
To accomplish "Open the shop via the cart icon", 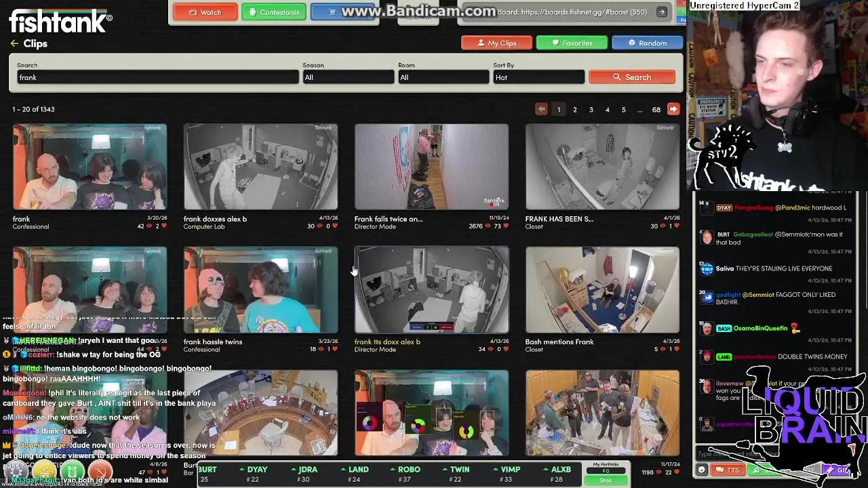I will [332, 12].
